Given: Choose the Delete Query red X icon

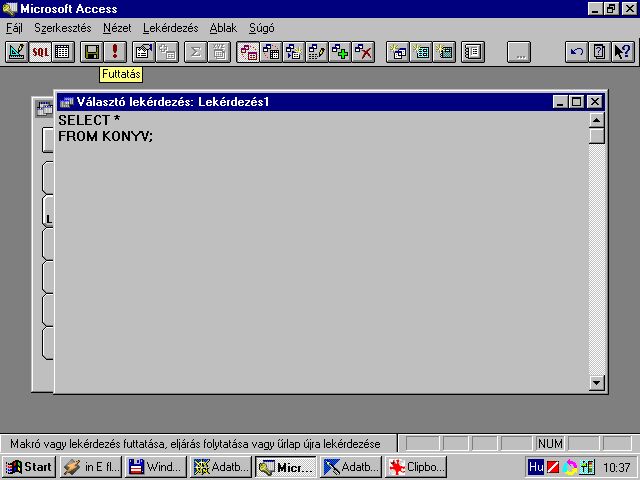Looking at the screenshot, I should tap(363, 52).
